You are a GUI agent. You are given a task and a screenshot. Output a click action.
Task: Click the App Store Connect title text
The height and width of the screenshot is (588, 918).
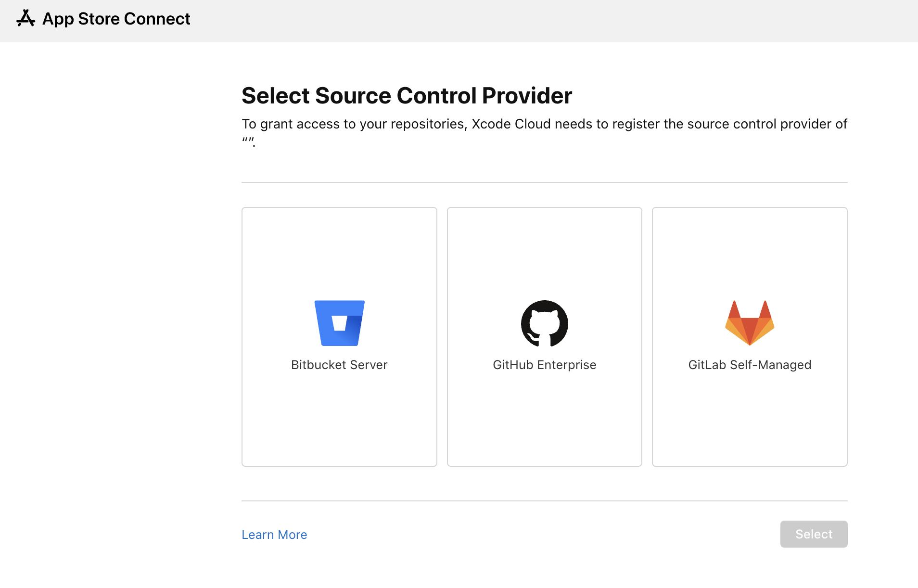116,19
